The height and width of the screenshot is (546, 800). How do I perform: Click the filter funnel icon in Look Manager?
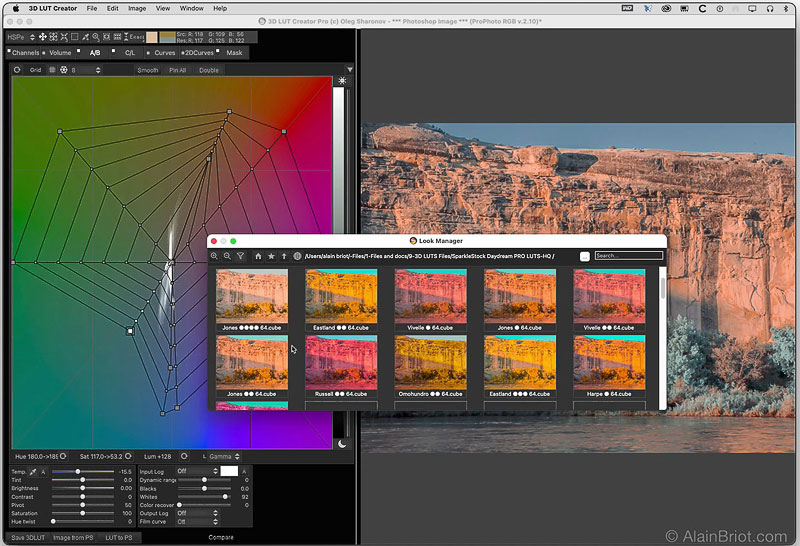point(240,256)
